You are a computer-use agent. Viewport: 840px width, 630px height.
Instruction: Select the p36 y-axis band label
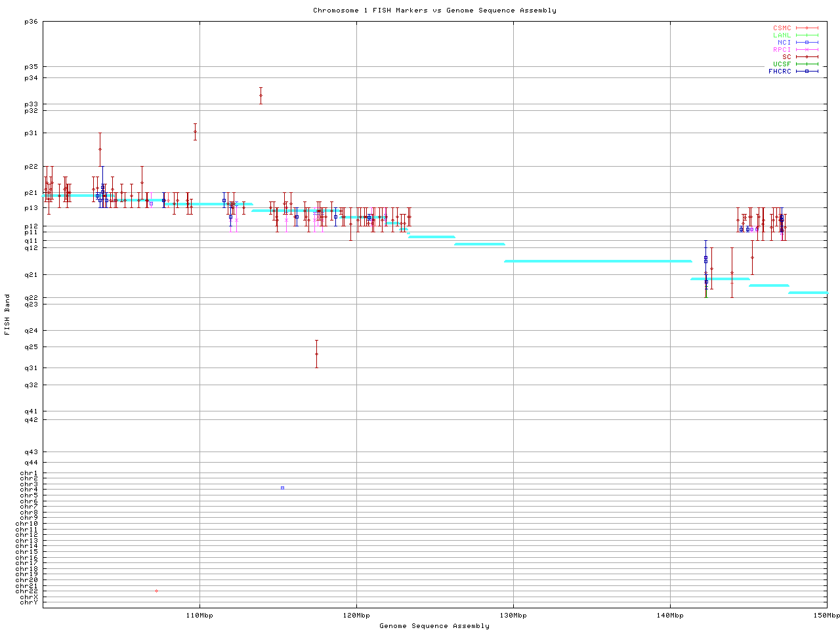(x=31, y=22)
